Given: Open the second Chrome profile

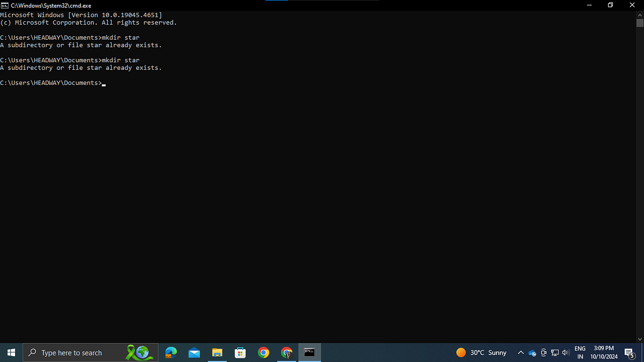Looking at the screenshot, I should pyautogui.click(x=287, y=352).
